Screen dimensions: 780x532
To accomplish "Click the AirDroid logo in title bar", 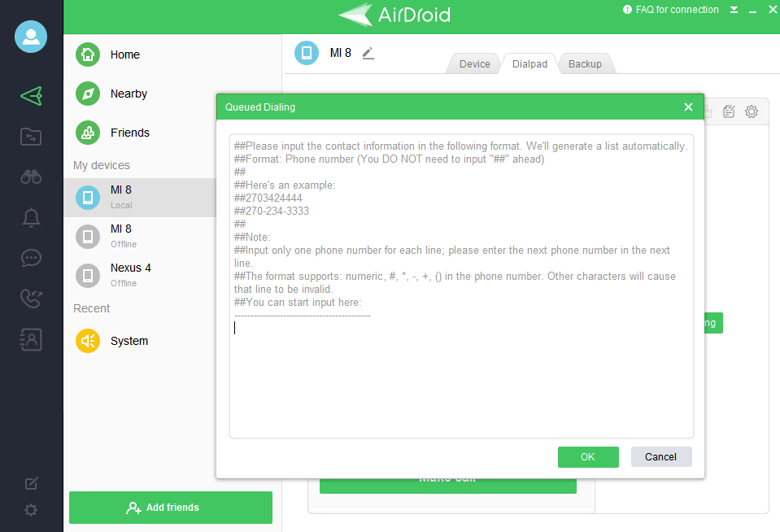I will (395, 15).
